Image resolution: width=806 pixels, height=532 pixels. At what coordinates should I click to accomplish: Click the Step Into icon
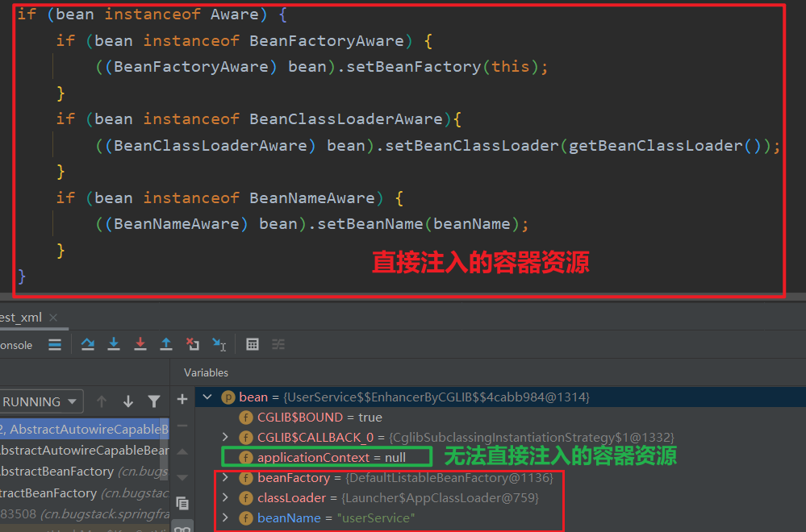click(x=114, y=344)
